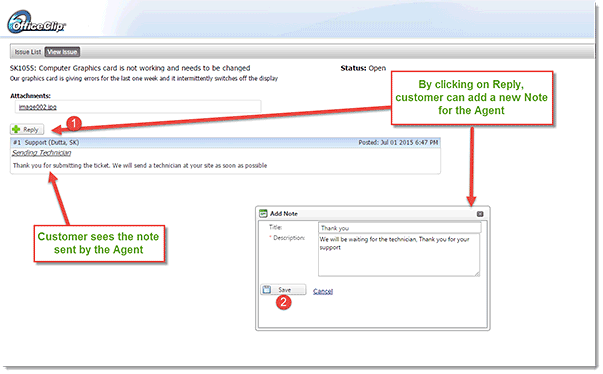Click the green plus Reply icon
603x374 pixels.
tap(16, 130)
